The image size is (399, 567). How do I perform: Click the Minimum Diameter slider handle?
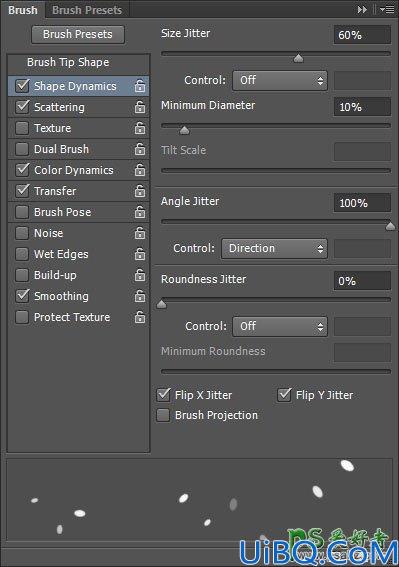pos(184,130)
